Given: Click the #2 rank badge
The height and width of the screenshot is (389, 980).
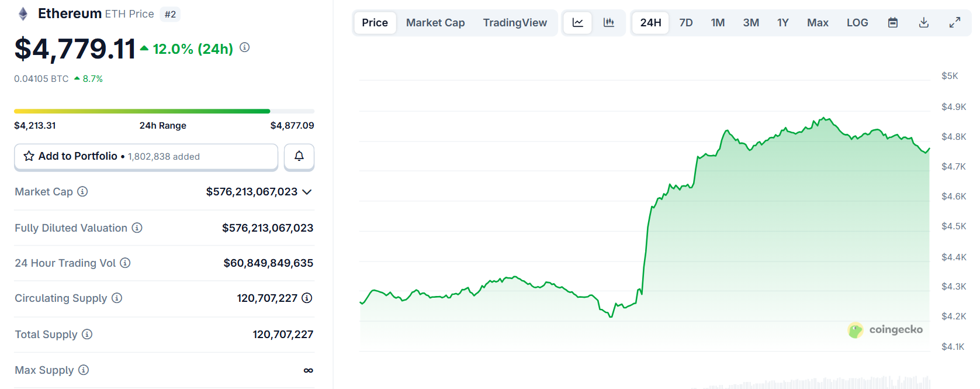Looking at the screenshot, I should click(170, 14).
